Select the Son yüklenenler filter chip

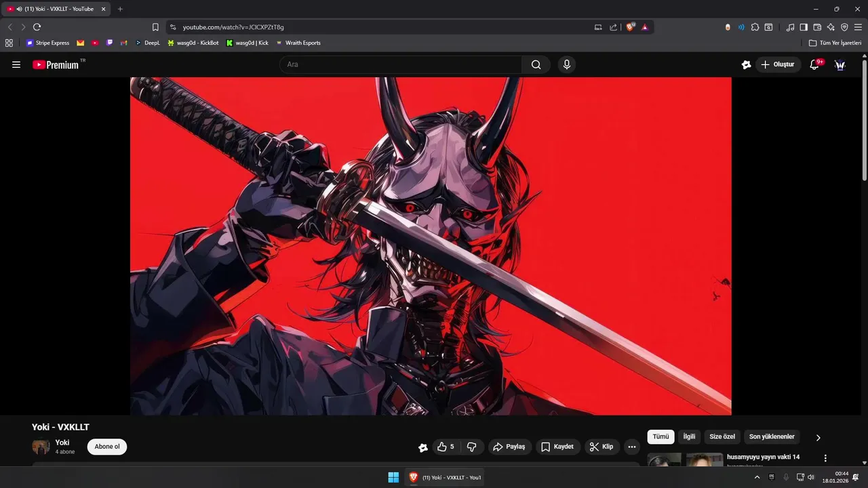[772, 436]
